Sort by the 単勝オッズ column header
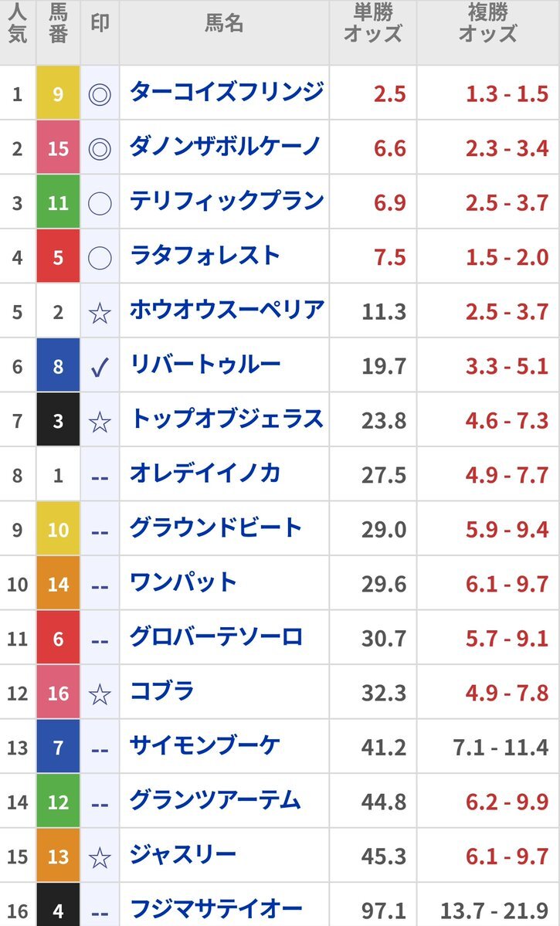560x926 pixels. [x=373, y=24]
